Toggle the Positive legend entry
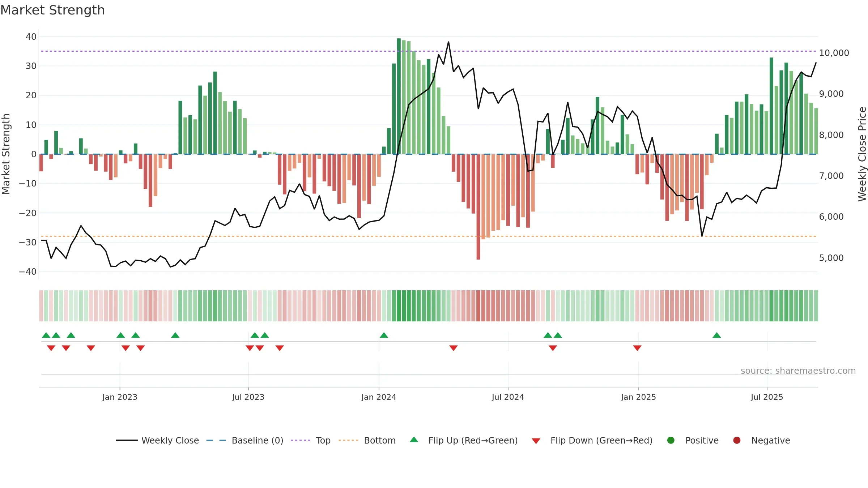 click(x=693, y=440)
